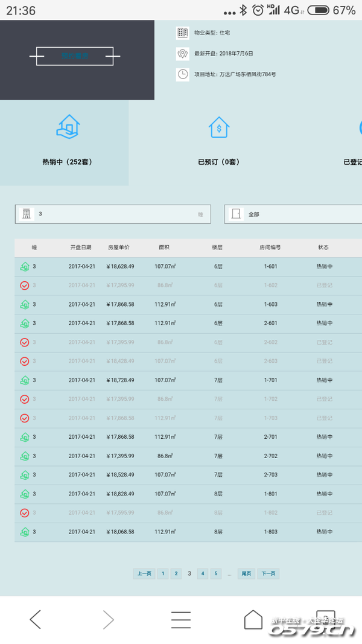Image resolution: width=362 pixels, height=644 pixels.
Task: Open the browser hamburger menu
Action: (180, 619)
